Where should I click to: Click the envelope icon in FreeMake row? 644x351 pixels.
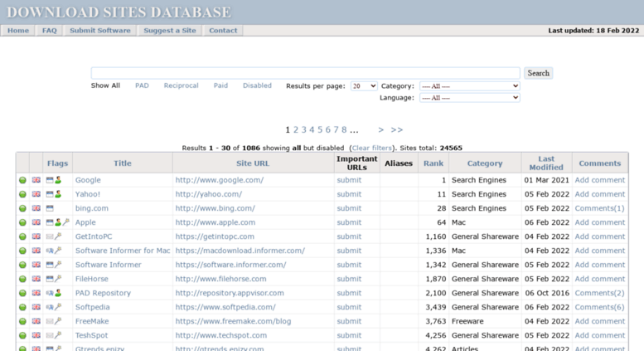(50, 321)
